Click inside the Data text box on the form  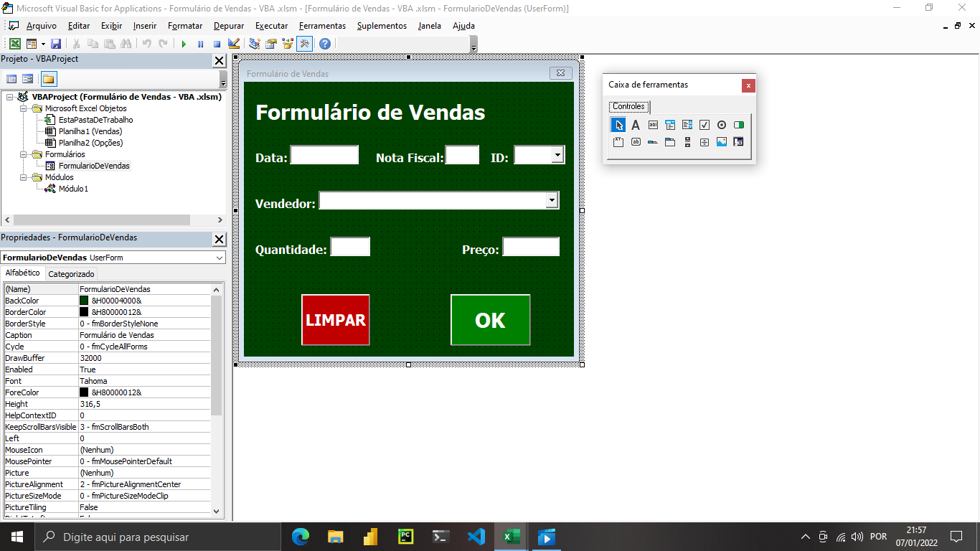pyautogui.click(x=323, y=154)
